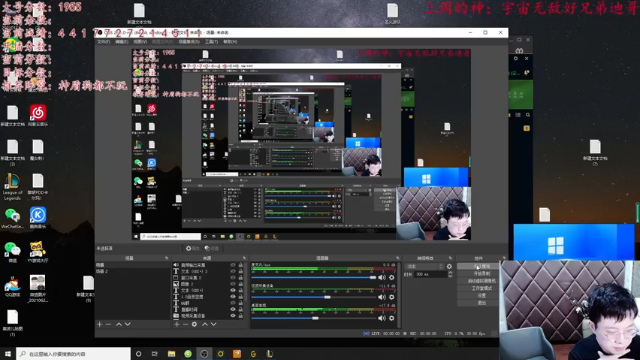Screen dimensions: 640x360
Task: Mute the 麦克风/Aux speaker icon
Action: [x=382, y=278]
